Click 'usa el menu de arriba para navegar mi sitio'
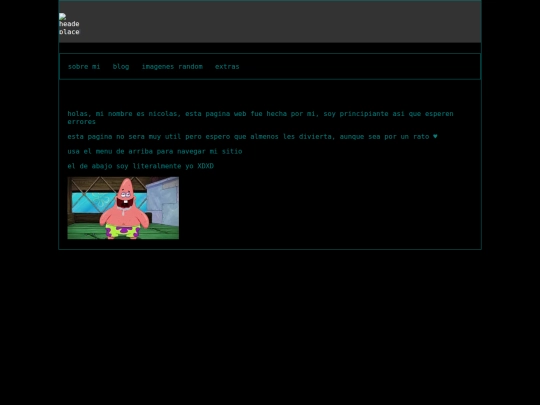The image size is (540, 405). tap(155, 152)
